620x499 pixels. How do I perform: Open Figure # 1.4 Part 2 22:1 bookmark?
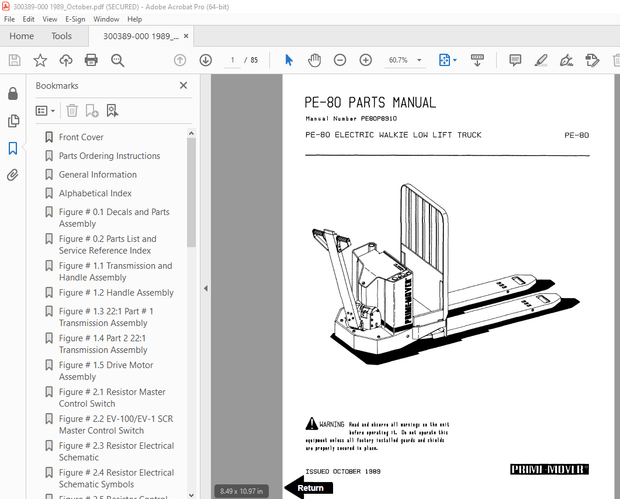(x=103, y=344)
